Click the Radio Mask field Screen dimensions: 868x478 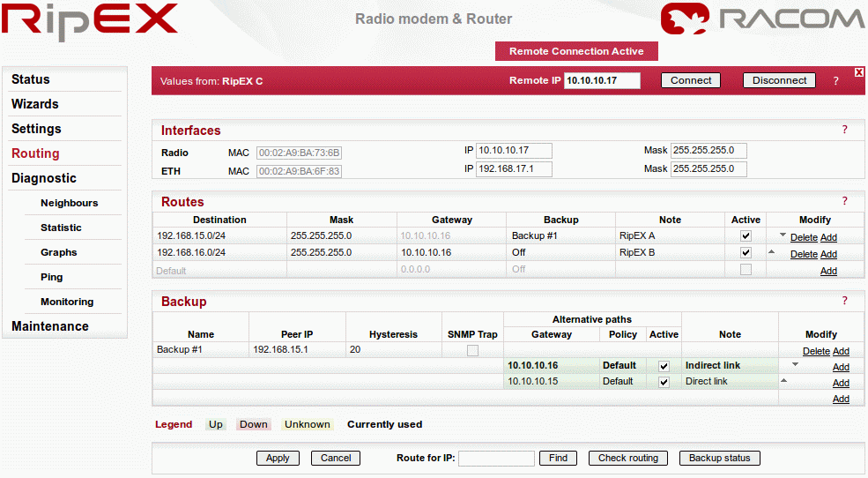[x=708, y=151]
